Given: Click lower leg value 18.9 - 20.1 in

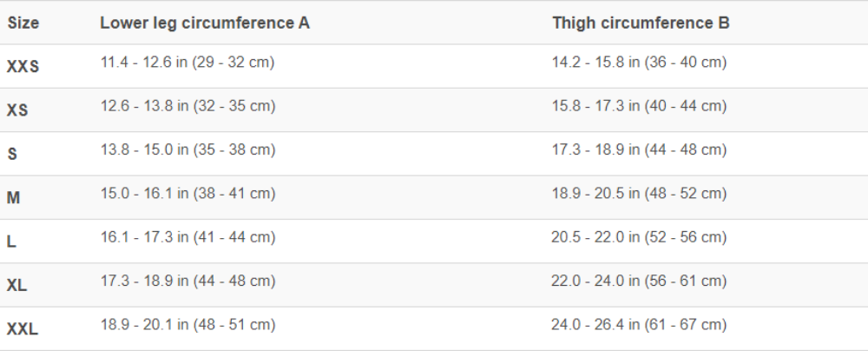Looking at the screenshot, I should click(187, 325).
